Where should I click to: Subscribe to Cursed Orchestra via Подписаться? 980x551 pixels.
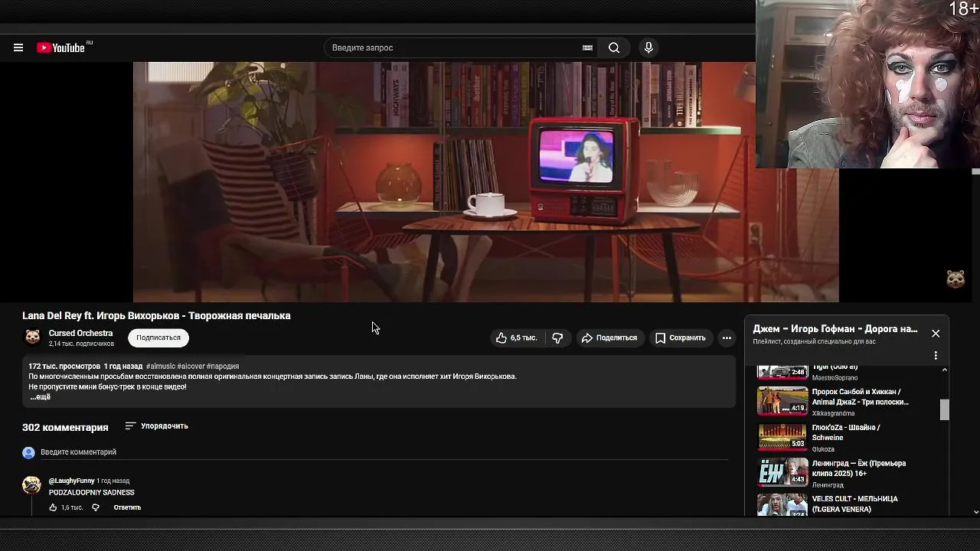click(158, 337)
